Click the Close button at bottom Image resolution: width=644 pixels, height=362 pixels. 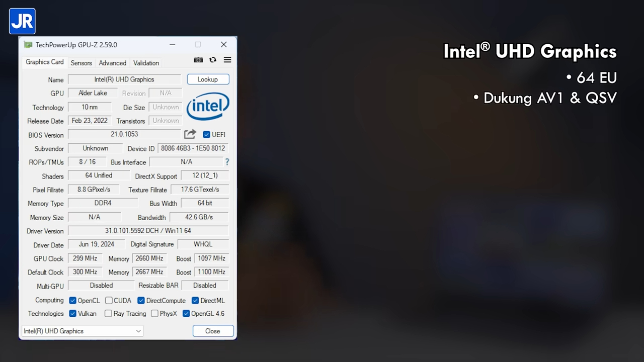213,331
